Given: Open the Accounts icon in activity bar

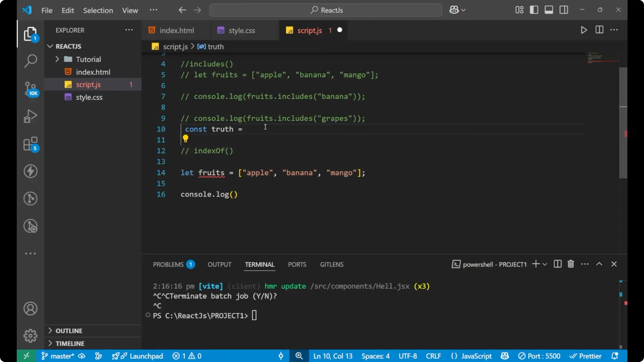Looking at the screenshot, I should [x=30, y=308].
